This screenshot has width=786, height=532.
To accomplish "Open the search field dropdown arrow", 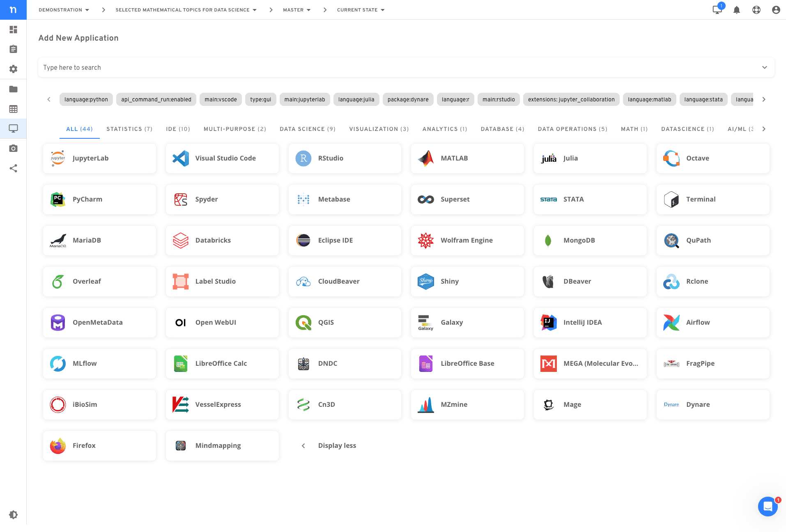I will tap(765, 67).
